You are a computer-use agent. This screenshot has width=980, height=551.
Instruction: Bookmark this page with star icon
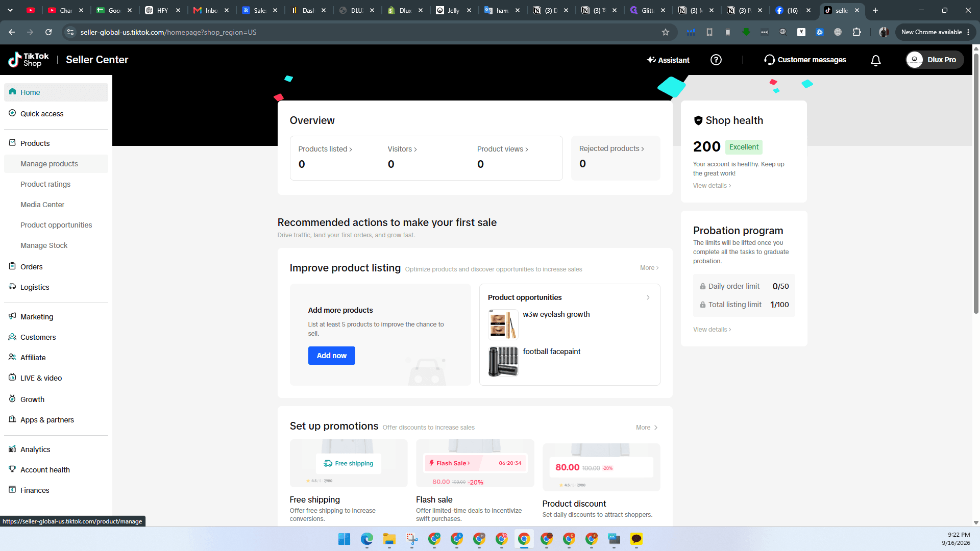coord(666,32)
